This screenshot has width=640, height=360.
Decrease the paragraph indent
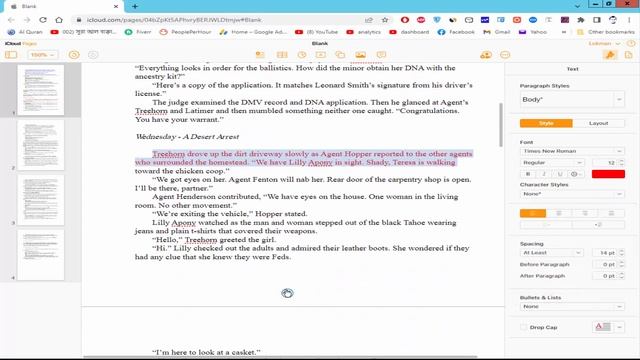click(x=546, y=224)
